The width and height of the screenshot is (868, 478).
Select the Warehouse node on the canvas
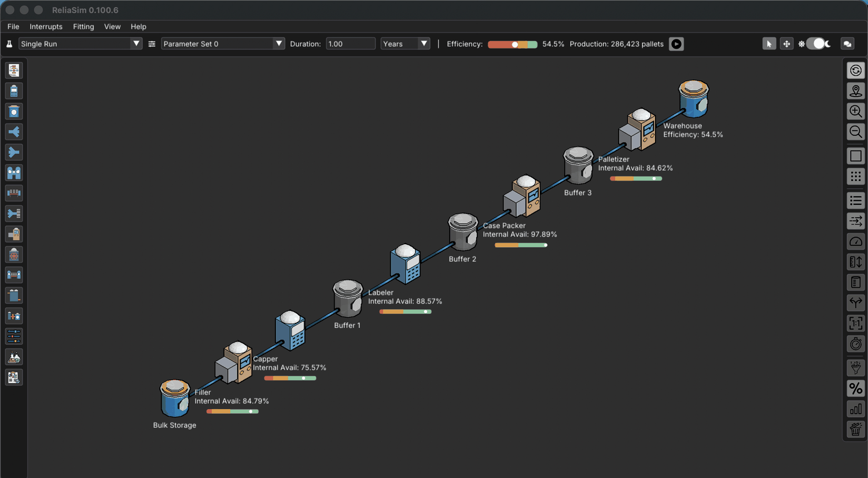pyautogui.click(x=694, y=98)
